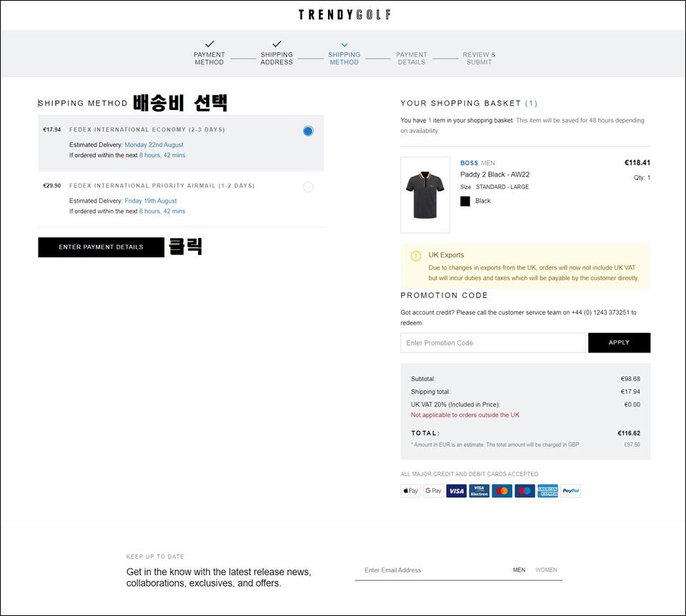This screenshot has width=686, height=616.
Task: Click the total amount €116.62
Action: pos(629,433)
